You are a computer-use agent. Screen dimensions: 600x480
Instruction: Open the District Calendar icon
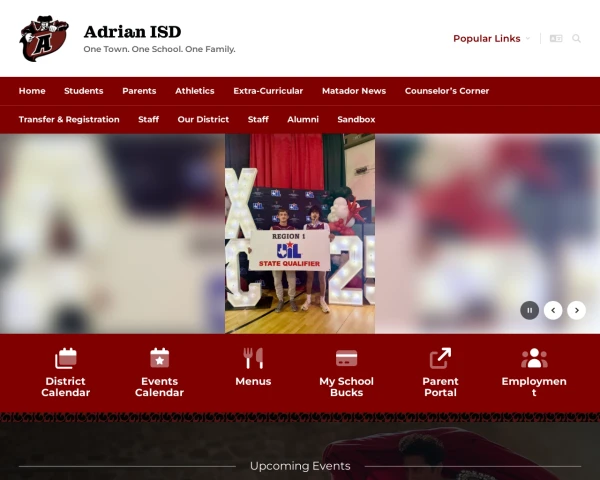pyautogui.click(x=66, y=358)
